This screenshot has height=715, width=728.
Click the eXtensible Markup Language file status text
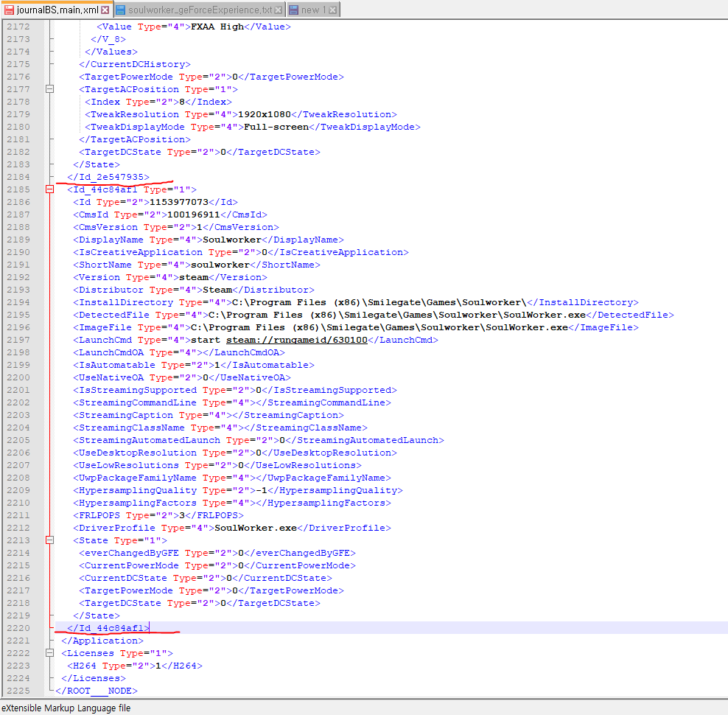point(66,708)
